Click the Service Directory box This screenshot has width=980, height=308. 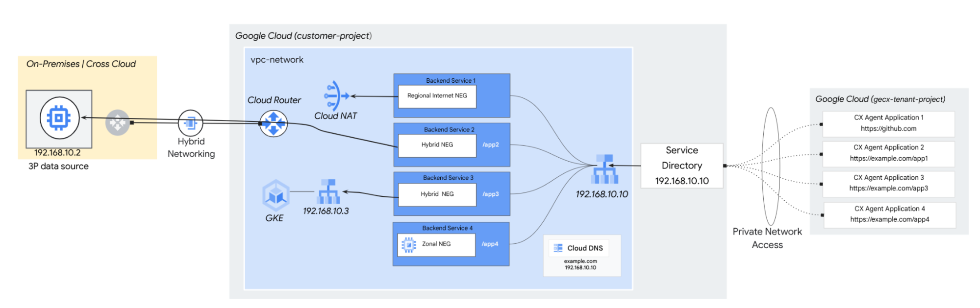pyautogui.click(x=682, y=166)
